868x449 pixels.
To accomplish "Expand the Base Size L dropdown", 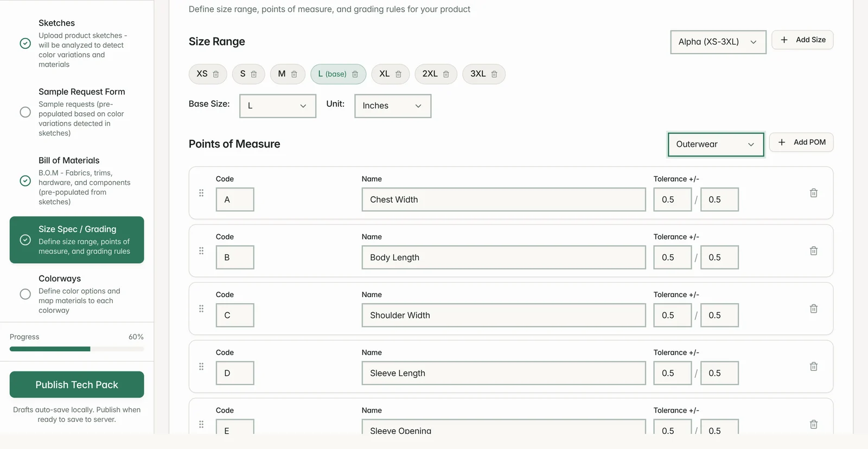I will point(278,106).
